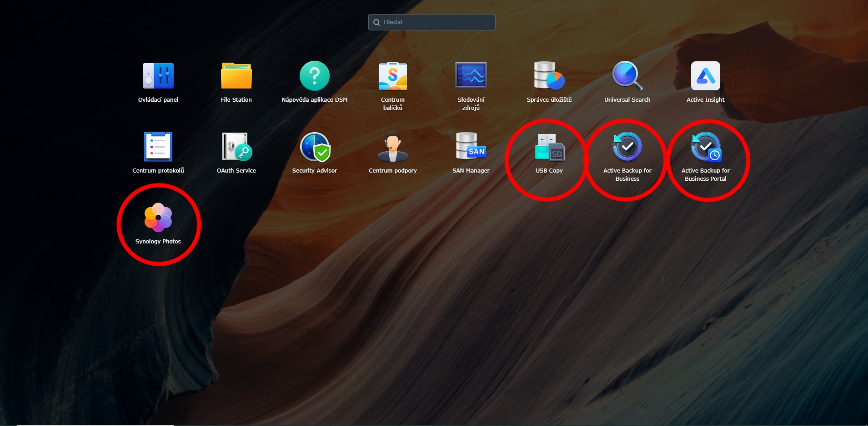Launch Sledování zdrojů resource monitor
Screen dimensions: 868x426
[471, 76]
